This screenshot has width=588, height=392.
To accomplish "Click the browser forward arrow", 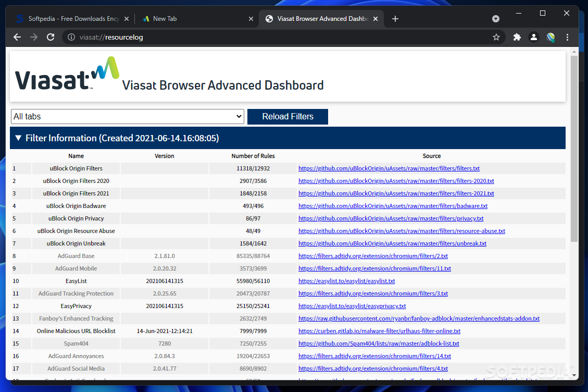I will click(34, 37).
